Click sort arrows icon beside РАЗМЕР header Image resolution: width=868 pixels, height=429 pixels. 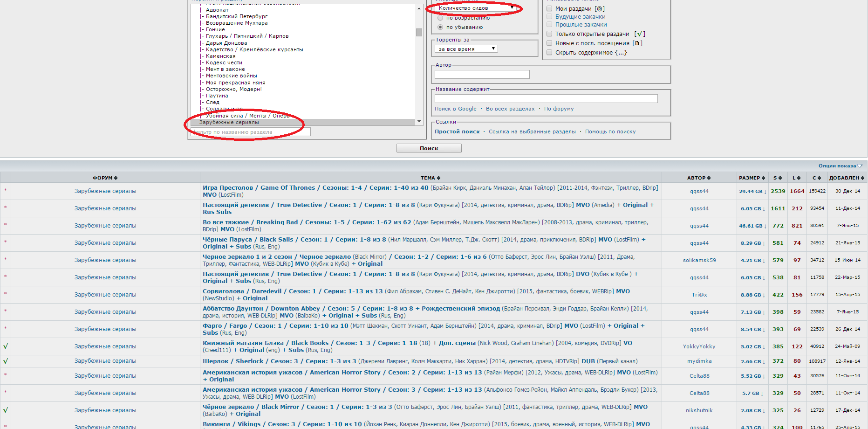pos(763,178)
